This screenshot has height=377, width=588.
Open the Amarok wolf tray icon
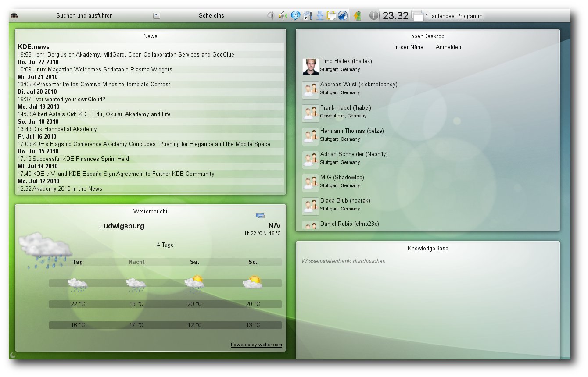coord(343,16)
